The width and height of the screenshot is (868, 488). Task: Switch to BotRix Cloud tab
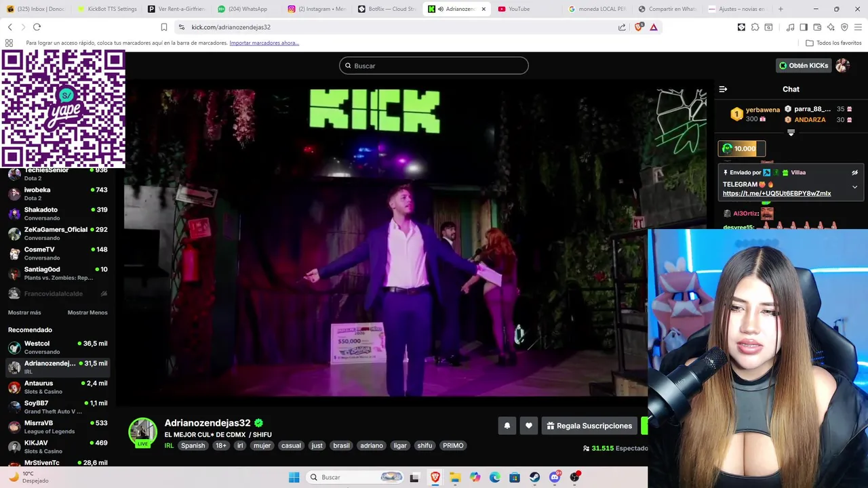click(x=387, y=9)
